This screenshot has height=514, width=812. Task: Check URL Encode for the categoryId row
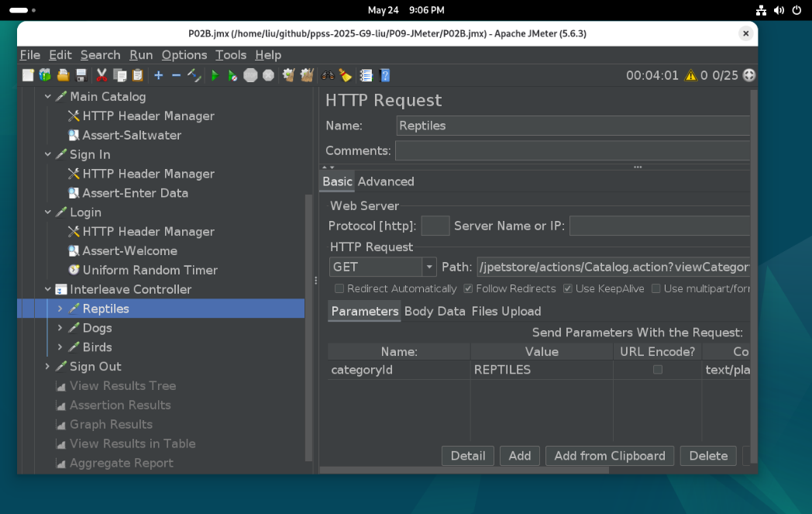pos(658,370)
